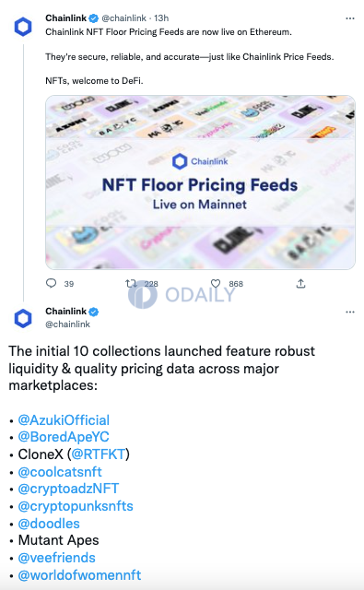Open the @doodles mention link
Screen dimensions: 364x590
point(49,524)
